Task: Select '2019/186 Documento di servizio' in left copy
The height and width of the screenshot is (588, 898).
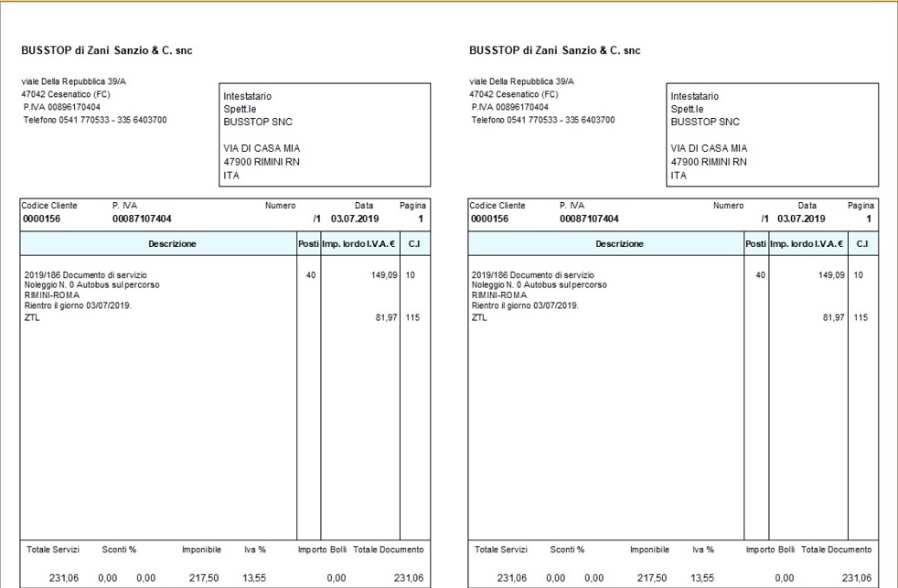Action: [x=85, y=275]
